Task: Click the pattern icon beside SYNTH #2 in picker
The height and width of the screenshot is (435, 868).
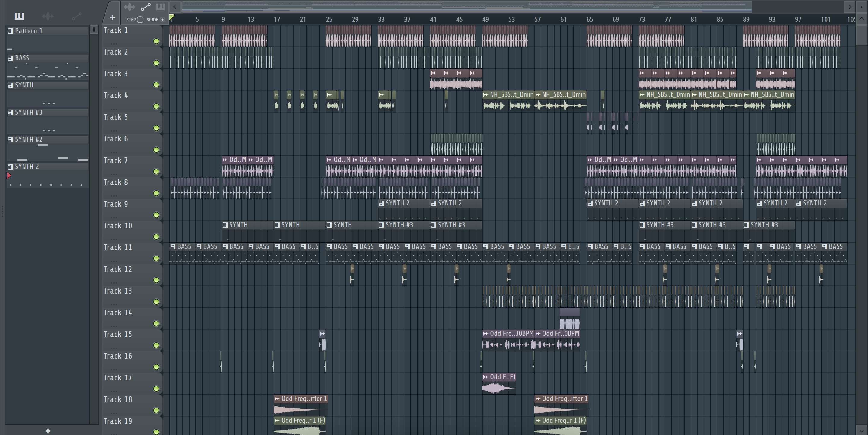Action: pyautogui.click(x=11, y=139)
